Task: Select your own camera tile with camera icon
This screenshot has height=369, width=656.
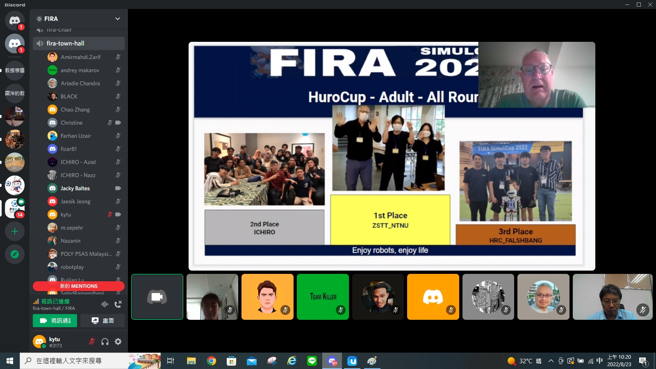Action: click(x=157, y=297)
